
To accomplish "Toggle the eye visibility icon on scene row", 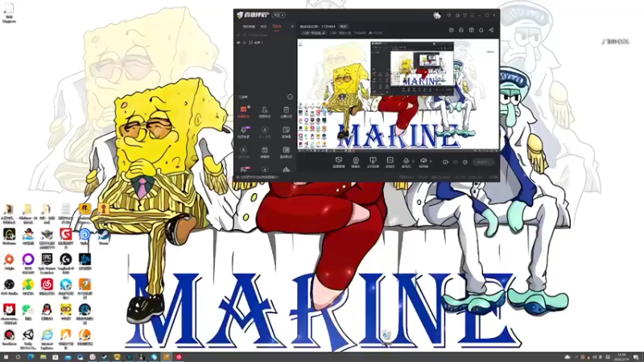I will click(x=238, y=43).
